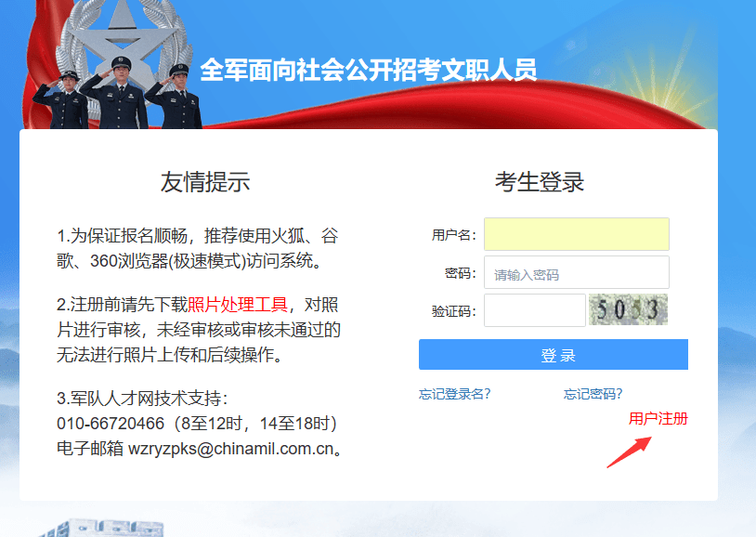Screen dimensions: 756x537
Task: Click the 010-66720466 support phone number
Action: coord(111,424)
